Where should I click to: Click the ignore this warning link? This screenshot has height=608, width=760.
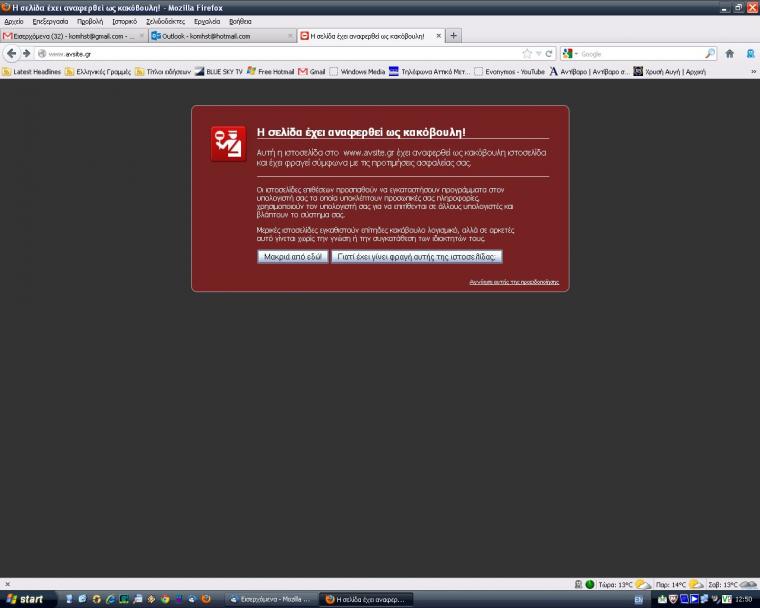pos(514,282)
